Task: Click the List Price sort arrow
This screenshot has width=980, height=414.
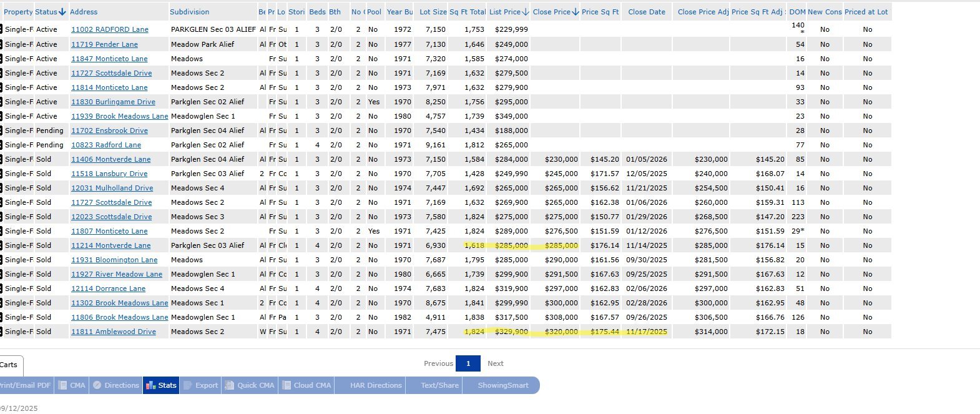Action: [x=526, y=12]
